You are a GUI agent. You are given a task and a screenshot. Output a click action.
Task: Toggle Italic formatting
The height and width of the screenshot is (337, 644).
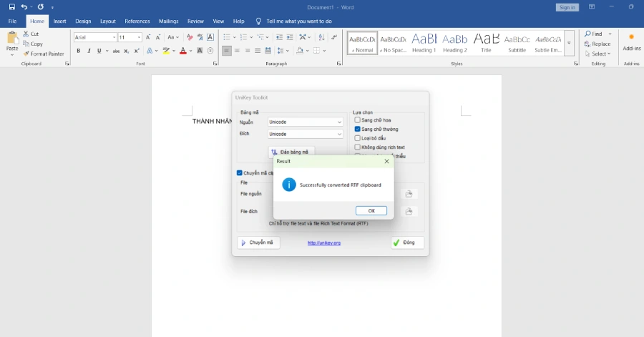coord(89,51)
